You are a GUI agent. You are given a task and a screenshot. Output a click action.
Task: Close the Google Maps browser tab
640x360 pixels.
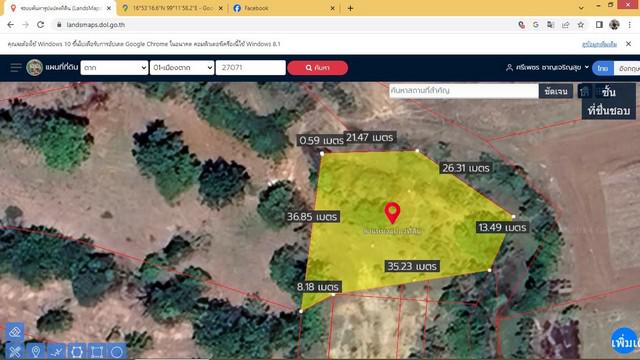[x=221, y=8]
